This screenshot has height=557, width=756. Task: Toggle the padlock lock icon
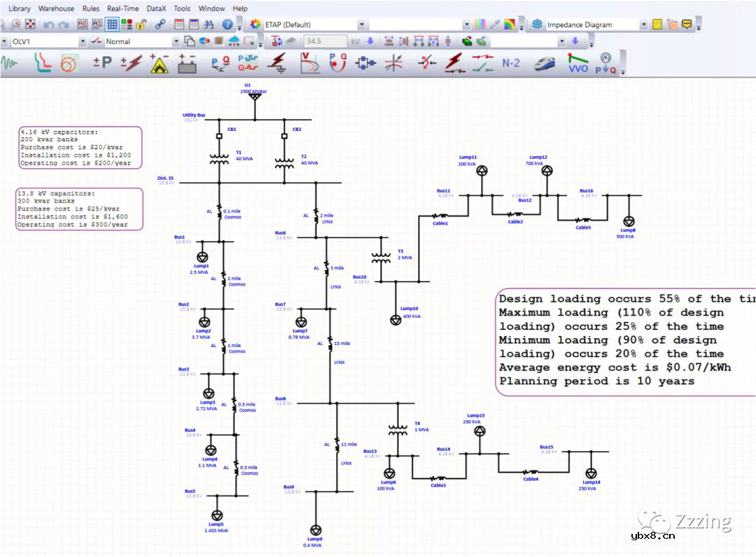click(141, 24)
